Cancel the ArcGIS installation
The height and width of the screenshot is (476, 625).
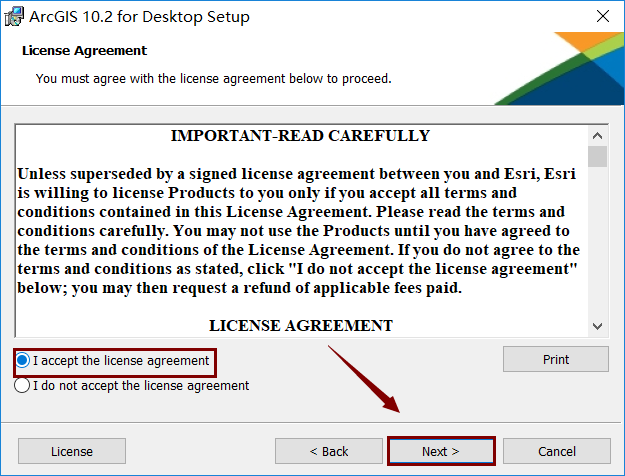pyautogui.click(x=556, y=451)
